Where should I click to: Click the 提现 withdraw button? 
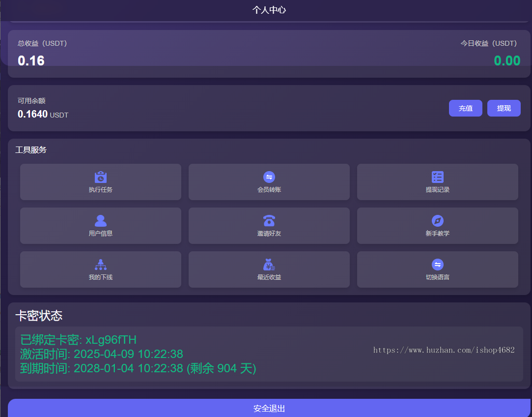click(x=504, y=108)
